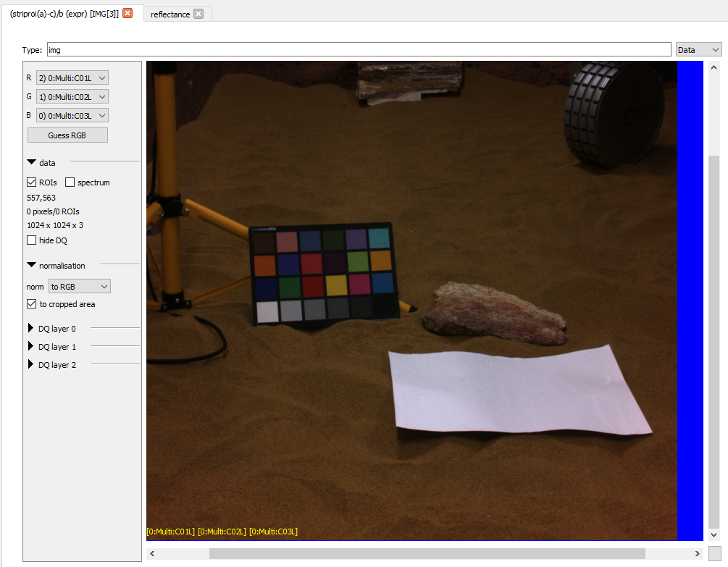Click the yellow patch on the colour chart
Screen dimensions: 728x567
coord(337,285)
